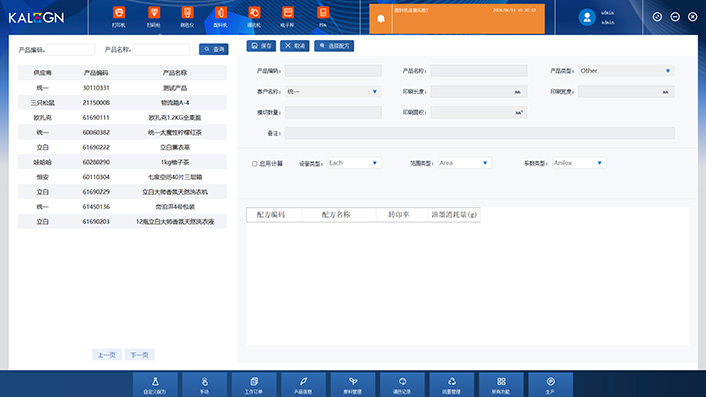Select product row 21150008
This screenshot has height=397, width=706.
(122, 103)
